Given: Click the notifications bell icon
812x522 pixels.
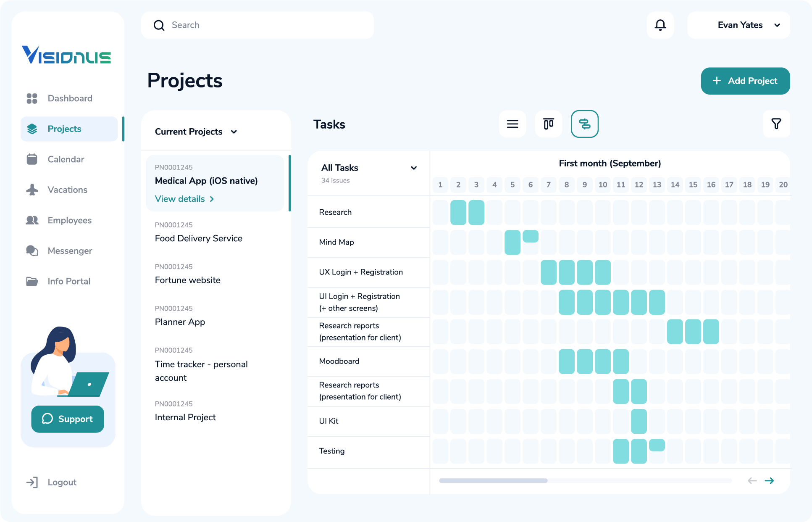Looking at the screenshot, I should pyautogui.click(x=660, y=25).
